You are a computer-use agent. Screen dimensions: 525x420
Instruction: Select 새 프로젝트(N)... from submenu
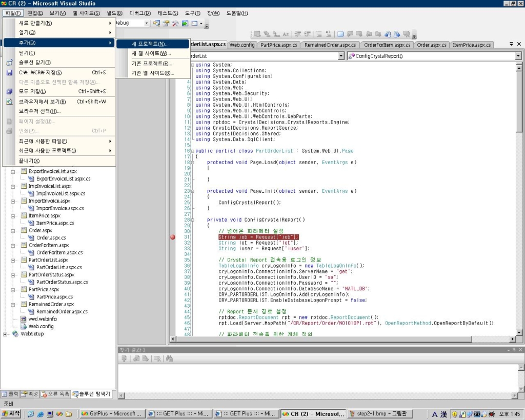pyautogui.click(x=153, y=44)
